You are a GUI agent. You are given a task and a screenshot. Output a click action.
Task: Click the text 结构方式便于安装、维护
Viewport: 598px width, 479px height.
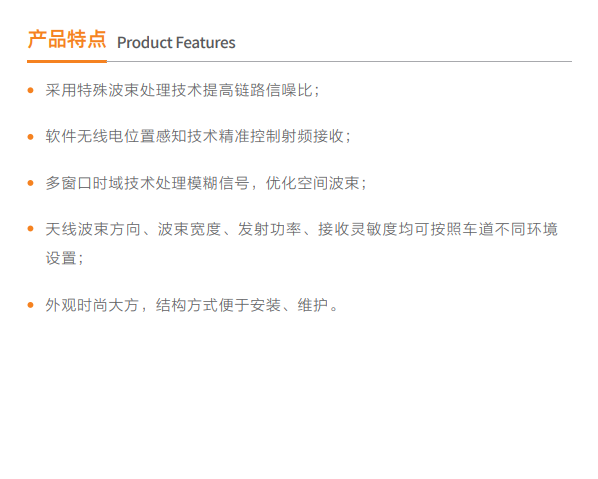click(x=242, y=305)
